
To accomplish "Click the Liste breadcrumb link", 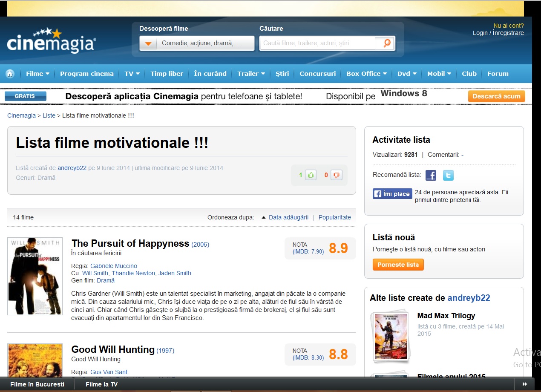I will click(49, 115).
